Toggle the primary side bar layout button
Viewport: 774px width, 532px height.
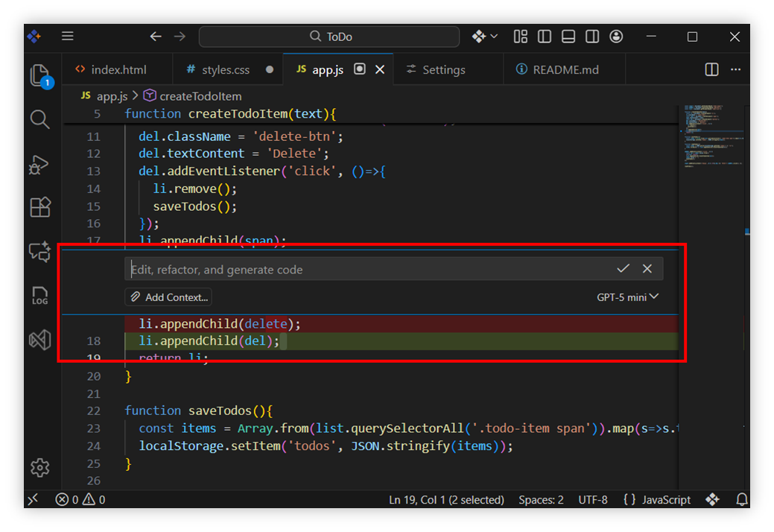tap(545, 37)
